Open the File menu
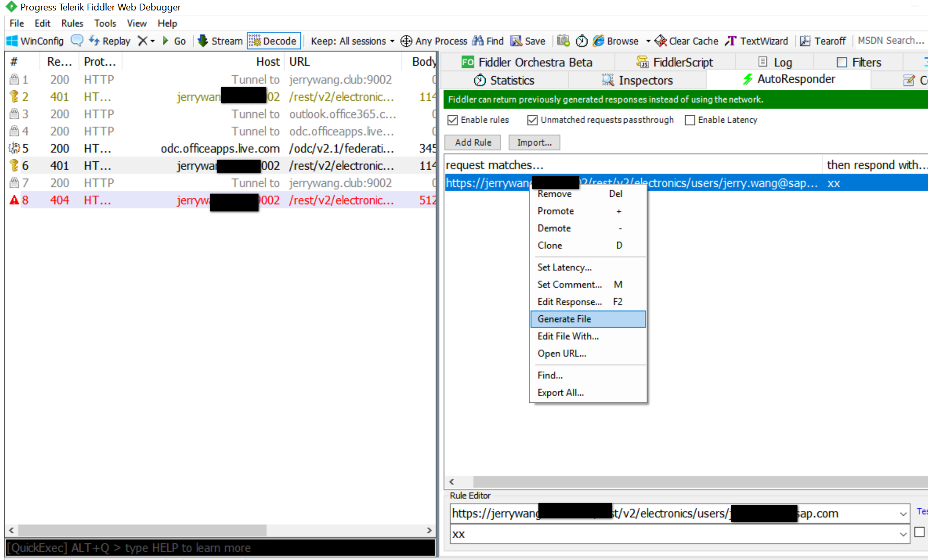This screenshot has height=560, width=928. click(x=17, y=23)
